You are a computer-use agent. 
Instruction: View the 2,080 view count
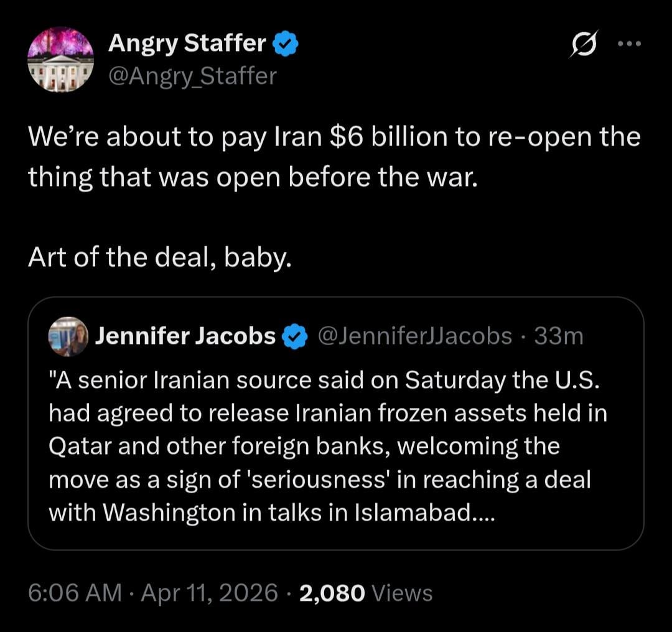point(332,593)
